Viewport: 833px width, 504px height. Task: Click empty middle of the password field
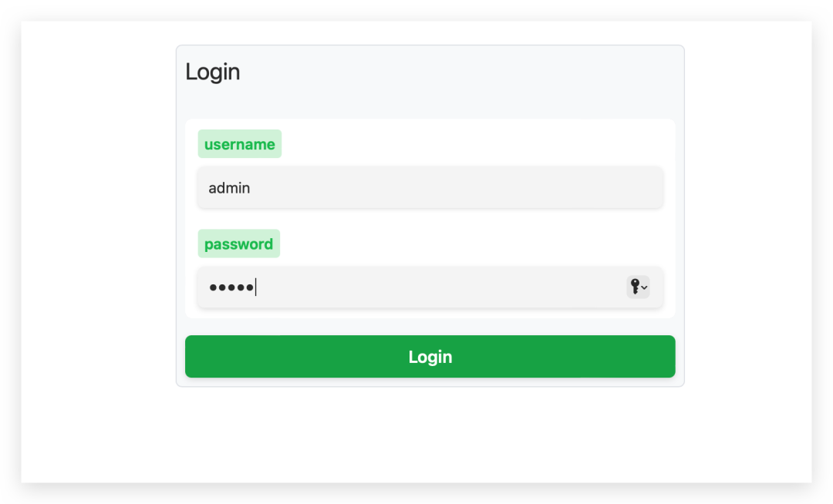tap(440, 287)
